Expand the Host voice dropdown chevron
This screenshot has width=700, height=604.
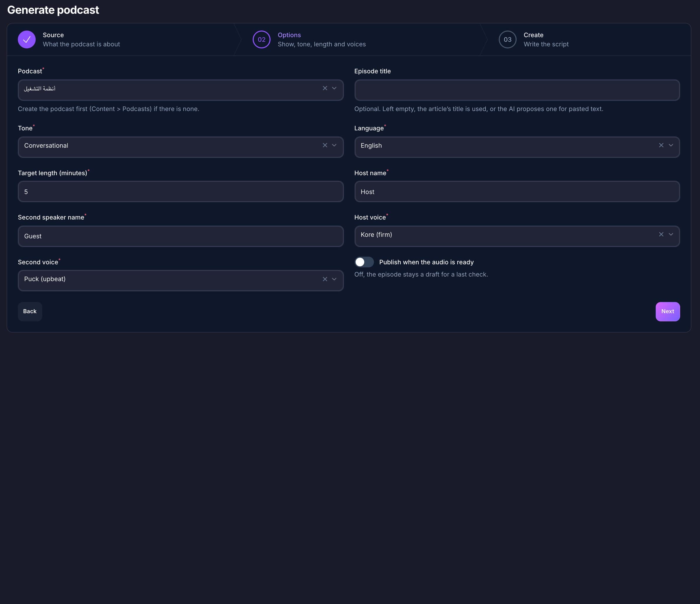tap(671, 234)
